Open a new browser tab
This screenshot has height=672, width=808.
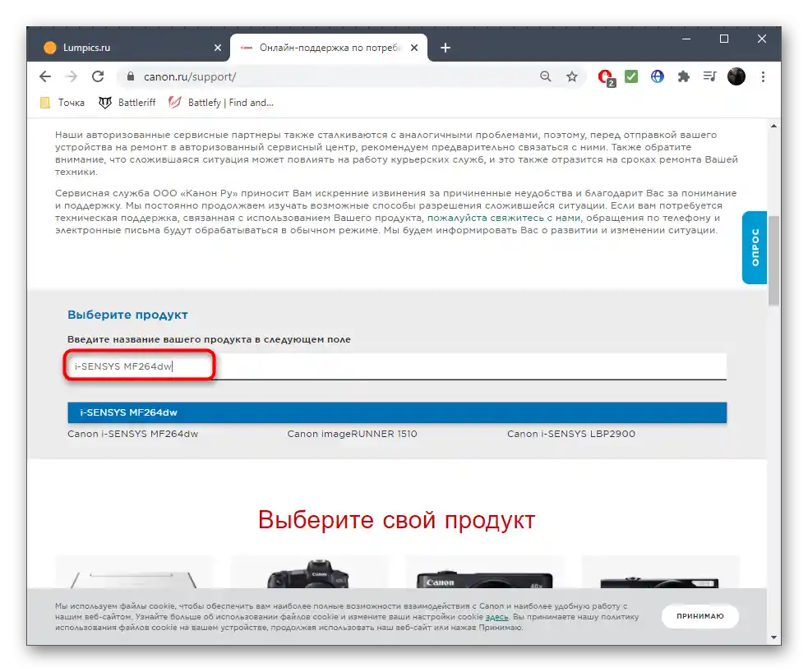(446, 48)
